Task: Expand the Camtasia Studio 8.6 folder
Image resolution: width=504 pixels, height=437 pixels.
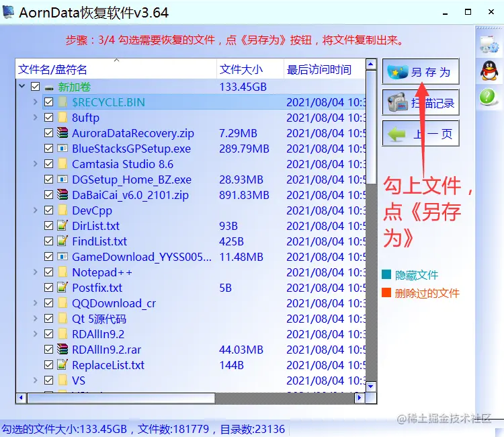Action: point(36,163)
